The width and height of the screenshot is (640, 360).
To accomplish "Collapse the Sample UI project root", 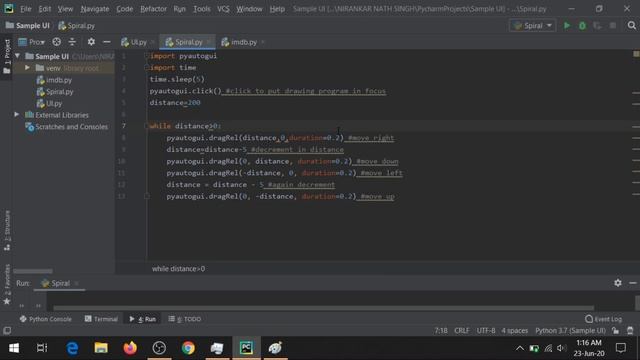I will tap(18, 56).
